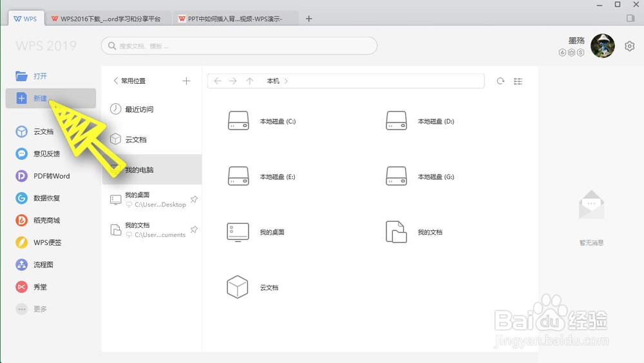Open 本地磁盘 (E:) drive
644x363 pixels.
coord(261,177)
